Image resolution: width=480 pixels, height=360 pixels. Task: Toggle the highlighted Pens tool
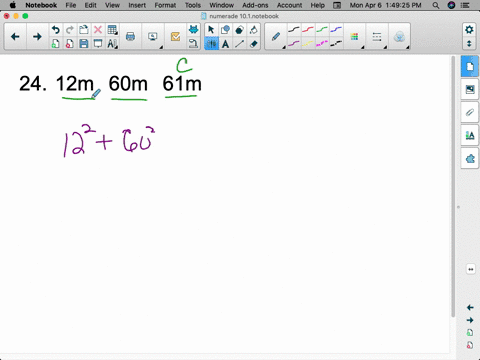[211, 44]
